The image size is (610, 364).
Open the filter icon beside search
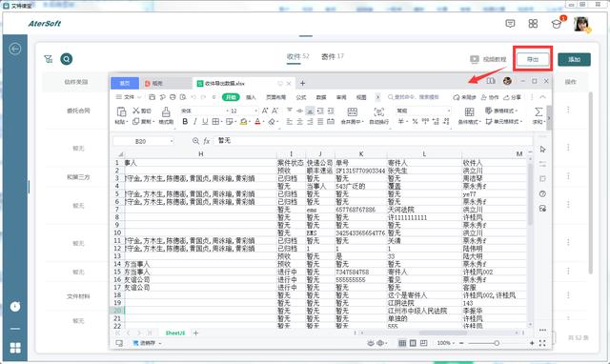click(x=49, y=59)
